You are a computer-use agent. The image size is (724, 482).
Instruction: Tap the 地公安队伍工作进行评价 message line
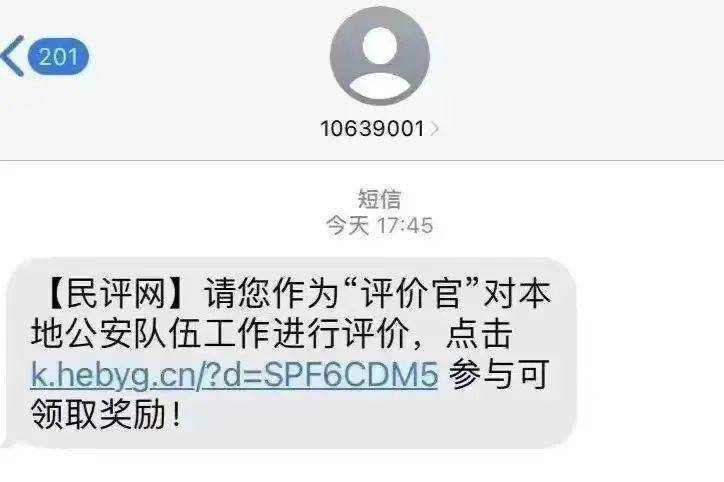click(220, 333)
